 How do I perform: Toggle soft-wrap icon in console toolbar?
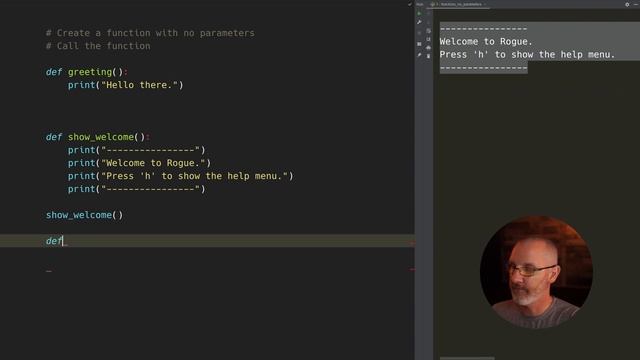click(x=428, y=31)
